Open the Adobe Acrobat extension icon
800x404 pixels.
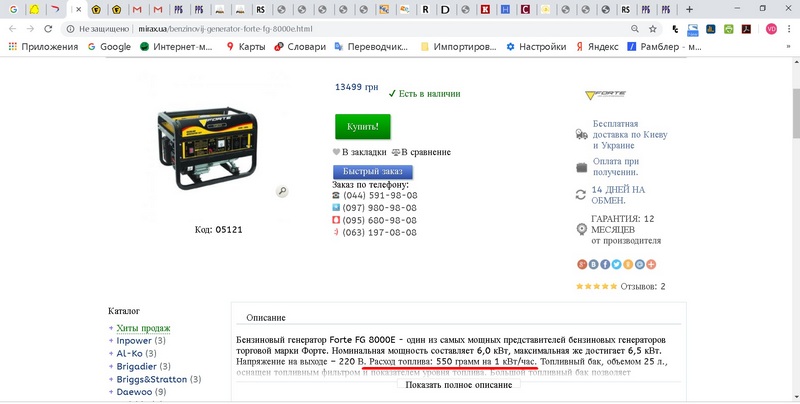746,29
